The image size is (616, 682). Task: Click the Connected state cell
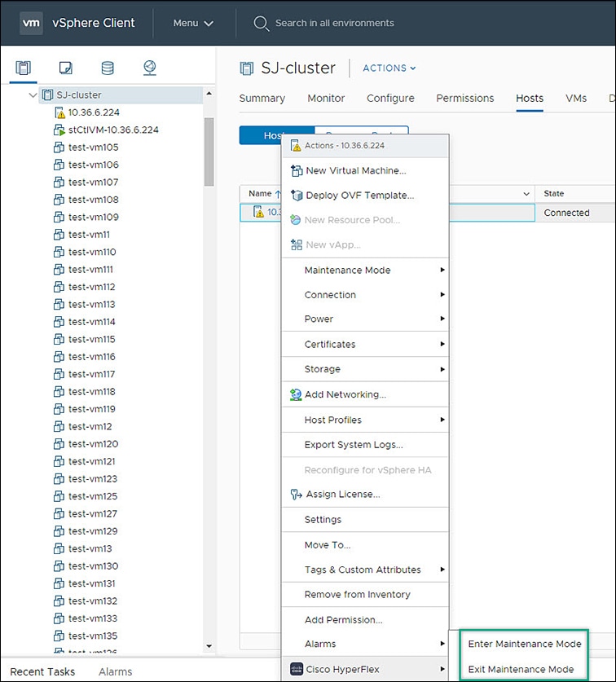(x=566, y=213)
